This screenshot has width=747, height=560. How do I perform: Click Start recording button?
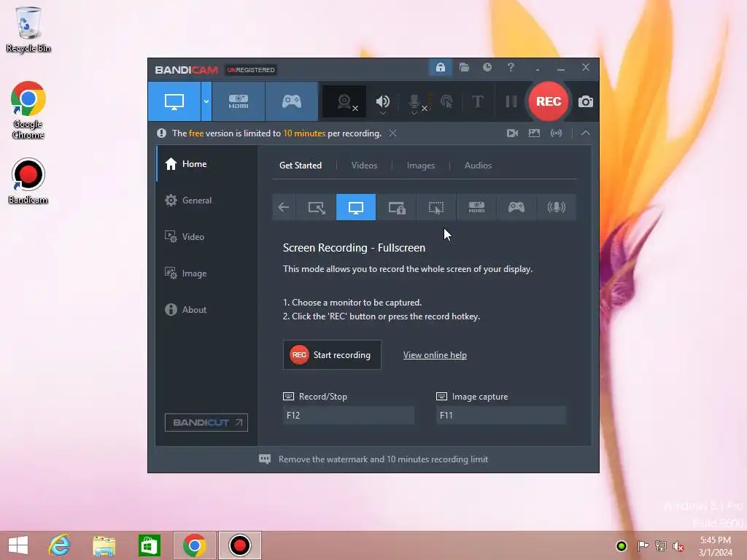click(x=332, y=355)
